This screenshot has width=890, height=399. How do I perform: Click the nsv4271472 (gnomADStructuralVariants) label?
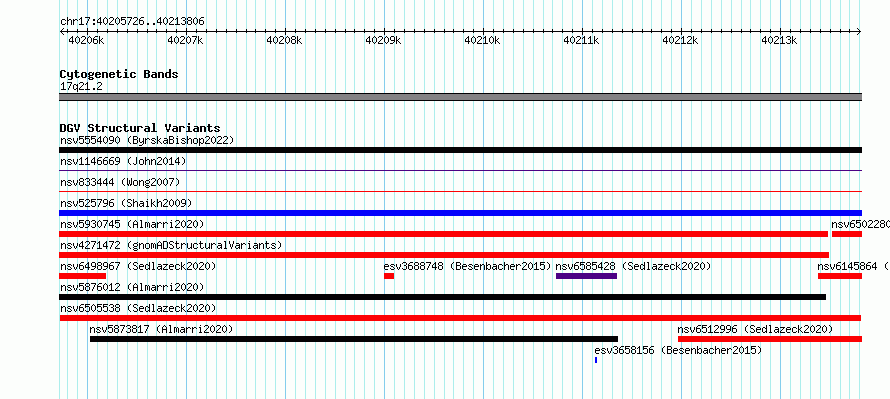(171, 245)
